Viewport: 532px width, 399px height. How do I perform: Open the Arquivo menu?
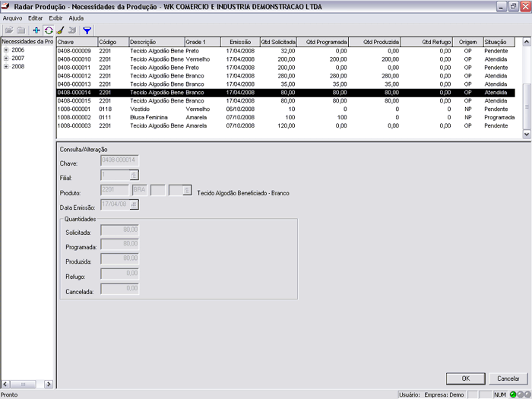tap(13, 17)
